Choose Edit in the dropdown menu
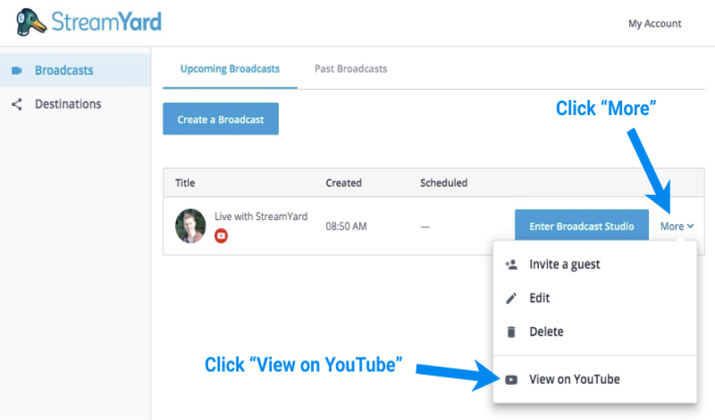This screenshot has height=420, width=715. click(x=595, y=298)
